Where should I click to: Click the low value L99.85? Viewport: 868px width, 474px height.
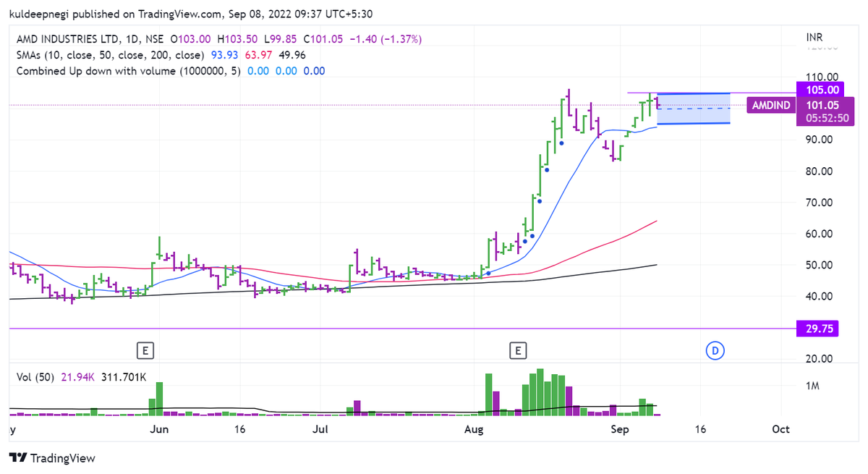279,38
